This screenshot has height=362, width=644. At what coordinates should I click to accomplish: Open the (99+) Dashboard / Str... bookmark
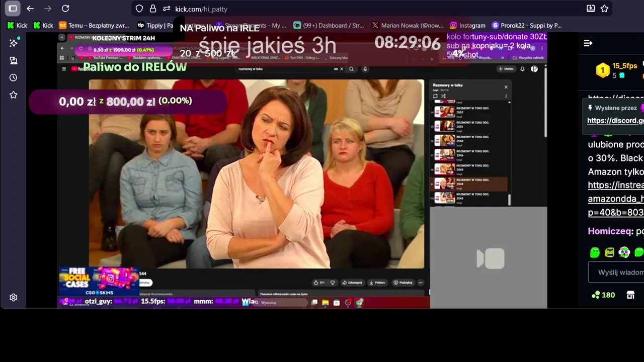[329, 25]
